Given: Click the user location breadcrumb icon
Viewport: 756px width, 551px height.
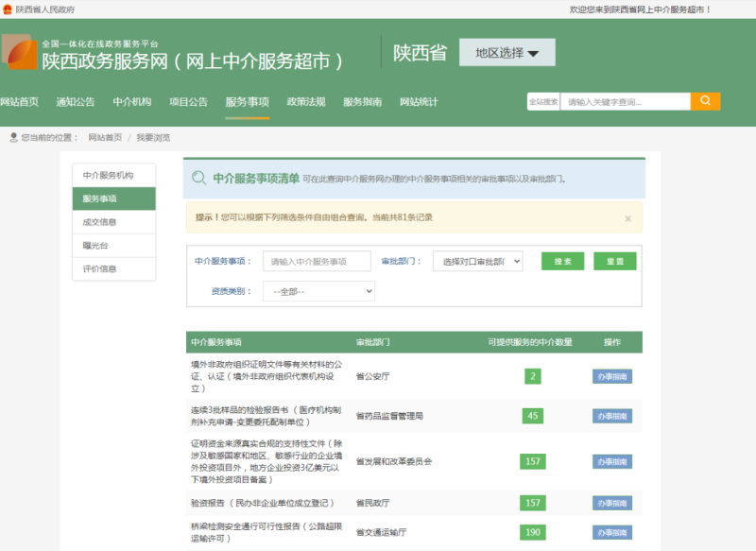Looking at the screenshot, I should click(x=13, y=138).
